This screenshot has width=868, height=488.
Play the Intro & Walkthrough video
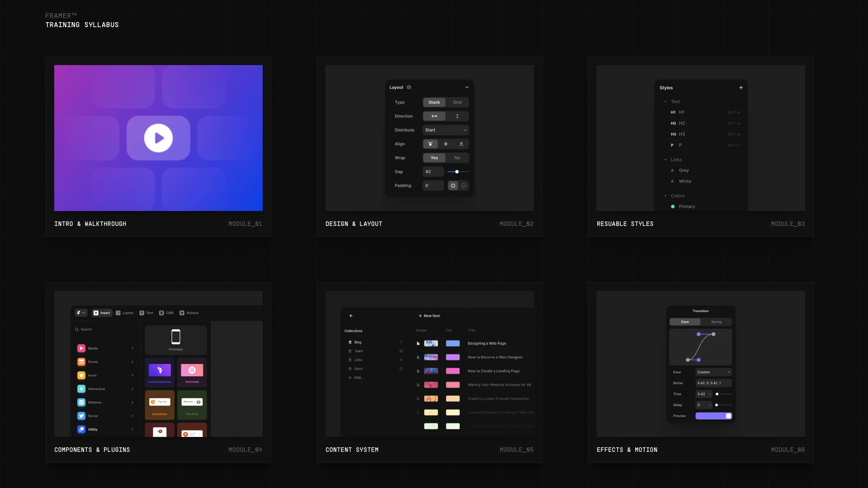coord(158,138)
